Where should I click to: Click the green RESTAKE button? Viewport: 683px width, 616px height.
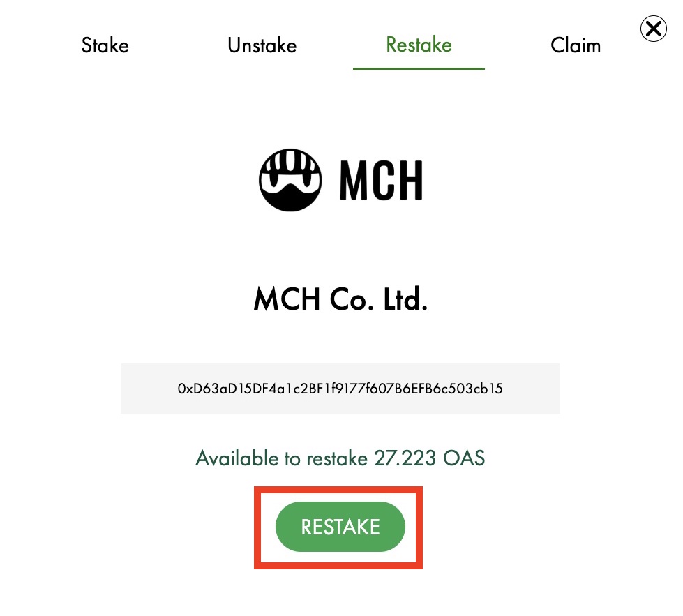340,527
